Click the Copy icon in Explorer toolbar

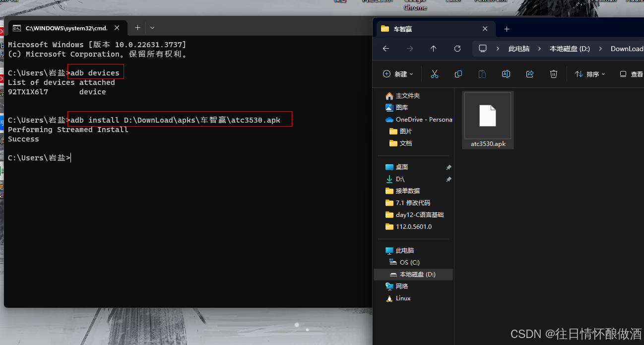pos(458,74)
